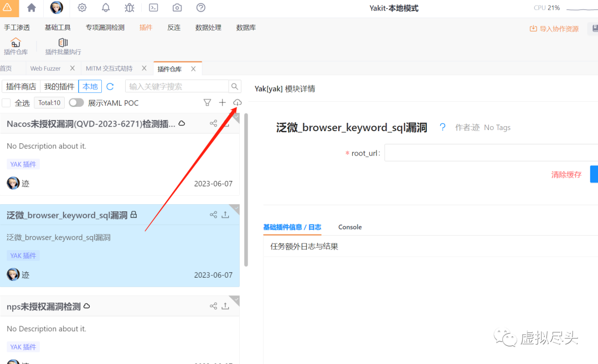The image size is (598, 364).
Task: Click the lock icon on 泛微 plugin
Action: 133,215
